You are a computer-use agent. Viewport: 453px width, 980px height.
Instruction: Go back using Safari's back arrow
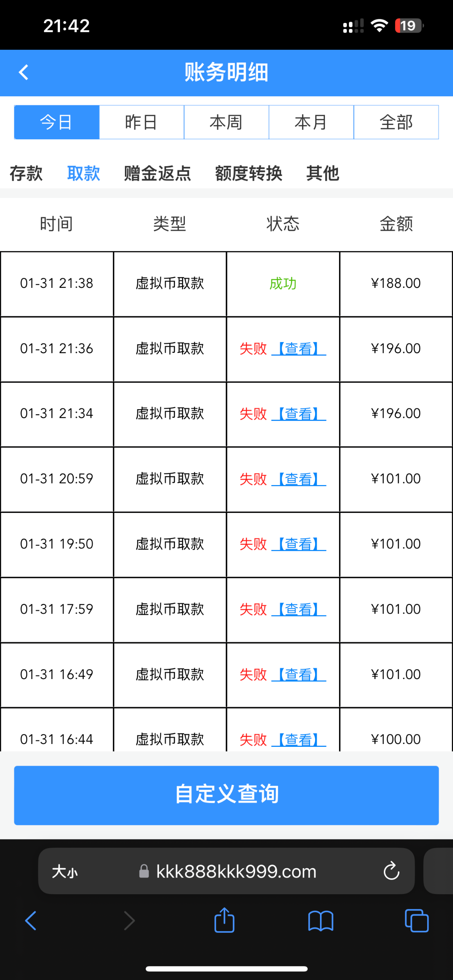pos(31,921)
